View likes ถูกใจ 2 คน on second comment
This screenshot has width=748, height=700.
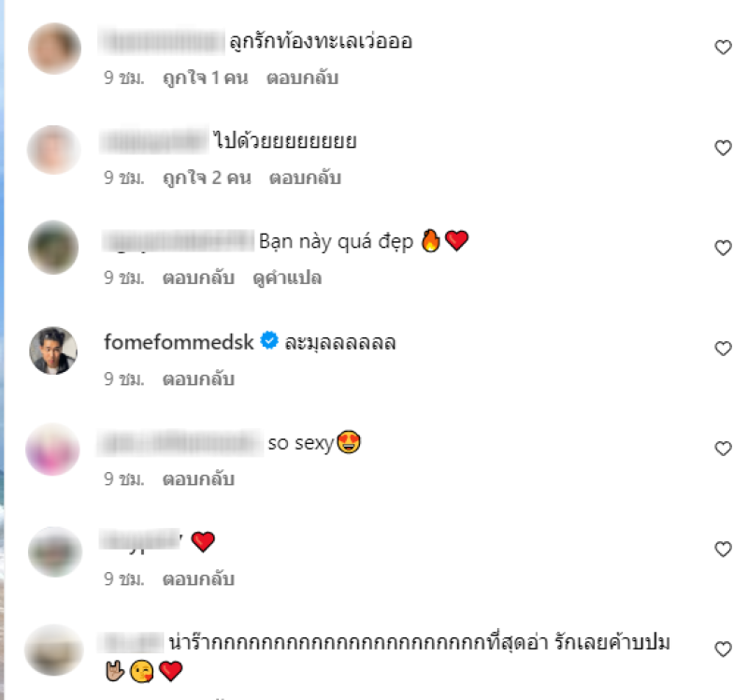click(207, 178)
